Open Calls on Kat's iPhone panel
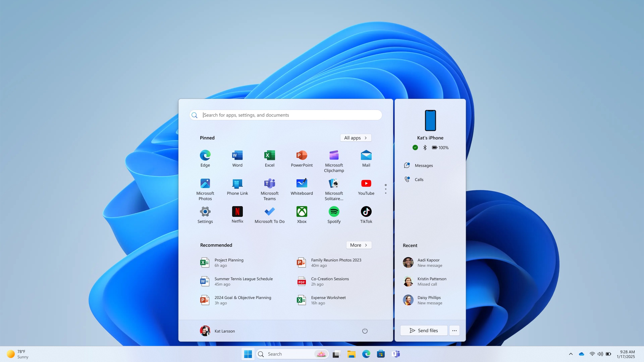The image size is (644, 362). pyautogui.click(x=419, y=179)
